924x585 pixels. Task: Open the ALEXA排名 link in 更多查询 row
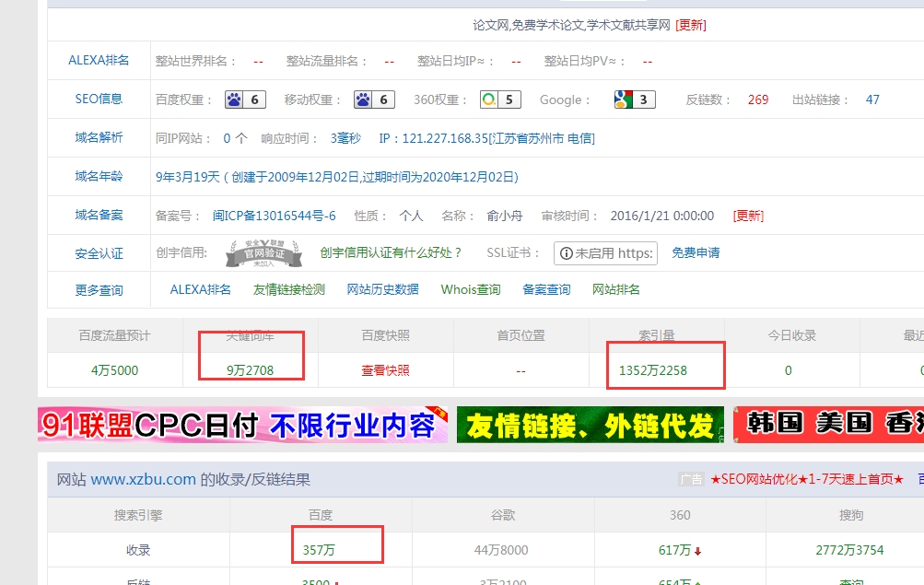(x=200, y=289)
